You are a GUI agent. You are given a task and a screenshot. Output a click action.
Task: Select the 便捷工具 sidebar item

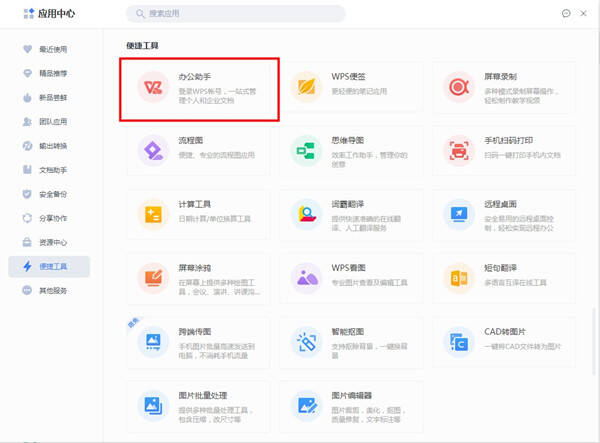[x=49, y=267]
